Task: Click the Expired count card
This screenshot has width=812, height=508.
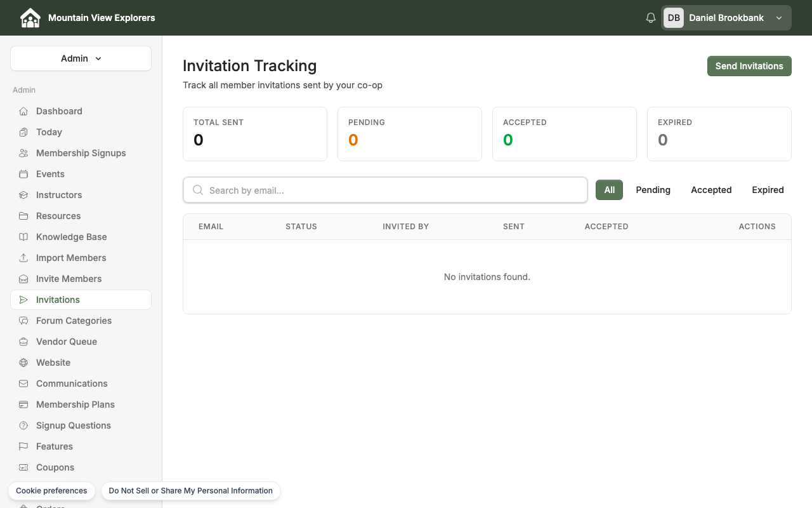Action: coord(719,134)
